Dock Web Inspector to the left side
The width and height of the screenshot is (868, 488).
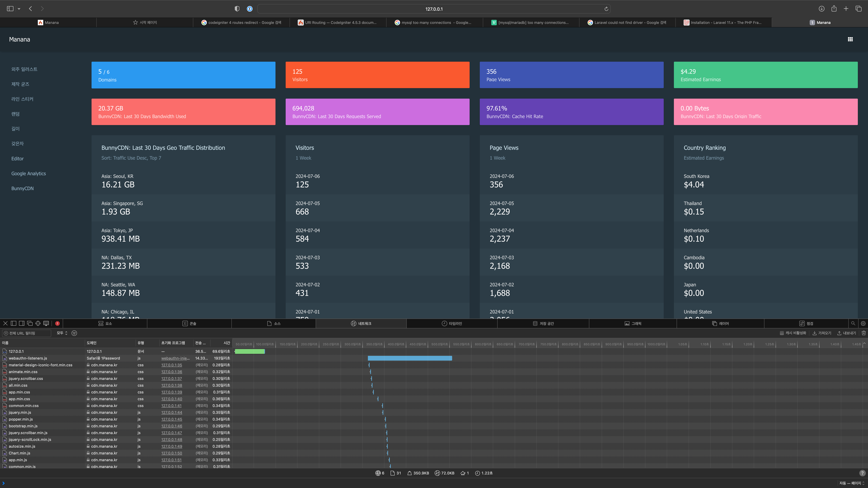tap(14, 323)
